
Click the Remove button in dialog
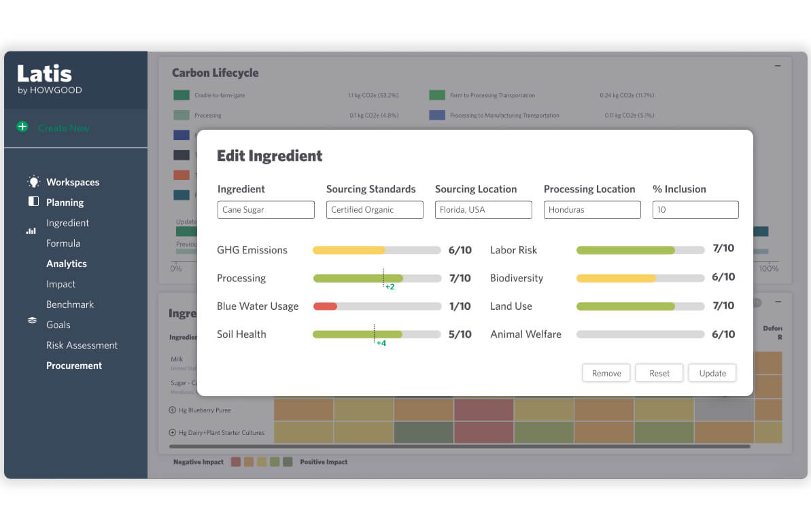(606, 373)
